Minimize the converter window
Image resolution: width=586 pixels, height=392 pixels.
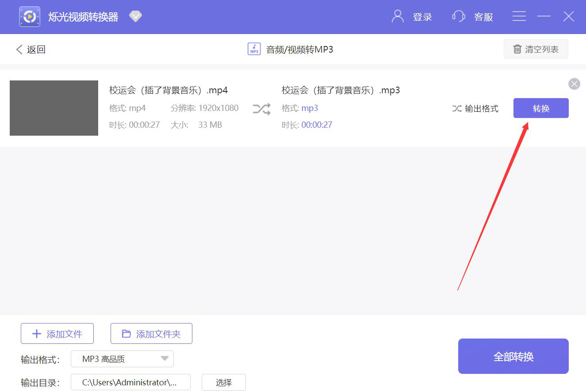click(544, 16)
